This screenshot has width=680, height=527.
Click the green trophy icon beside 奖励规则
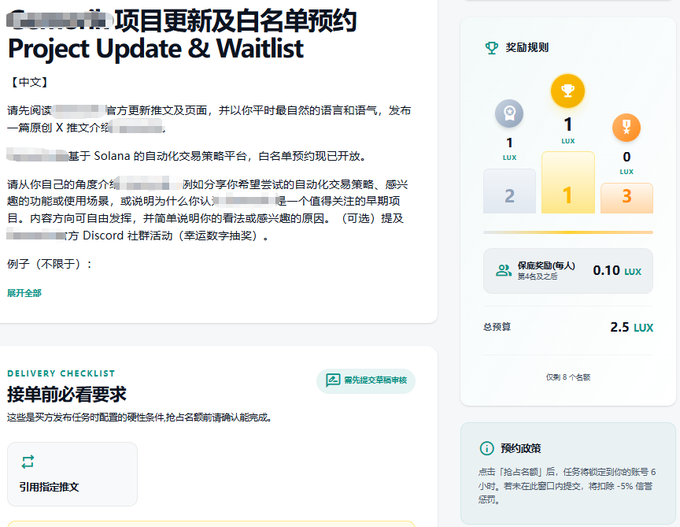(x=491, y=47)
